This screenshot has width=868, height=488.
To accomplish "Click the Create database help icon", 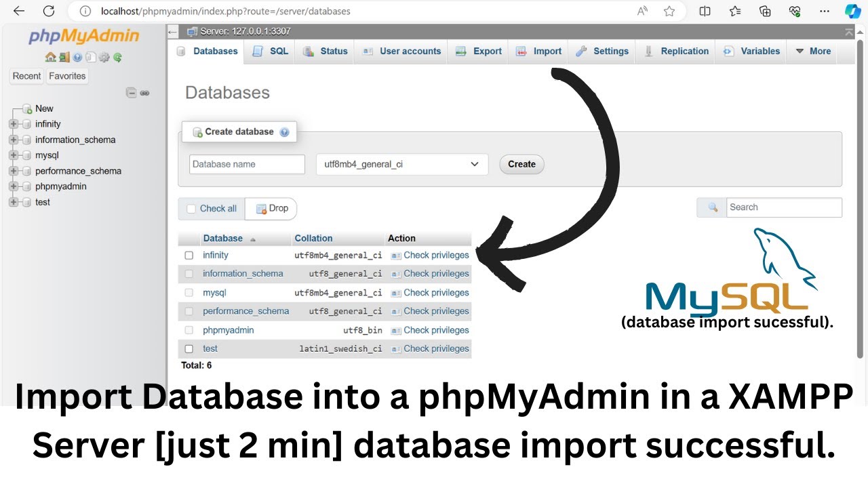I will tap(284, 132).
